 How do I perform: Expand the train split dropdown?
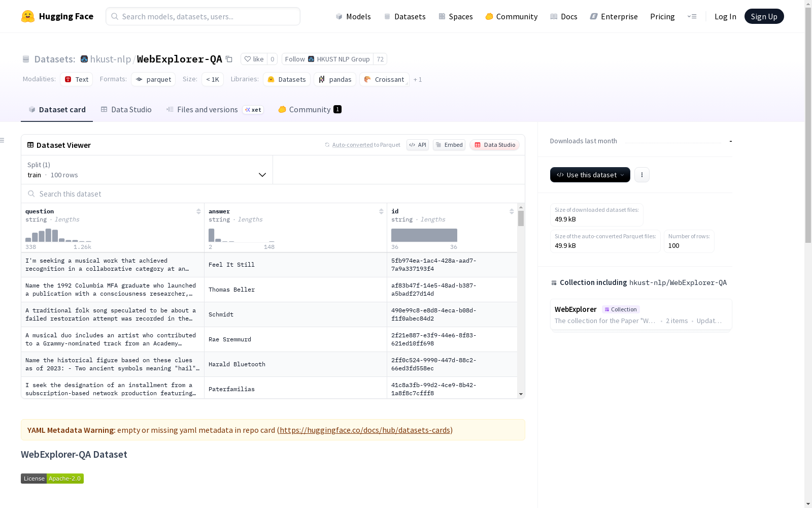pos(147,170)
